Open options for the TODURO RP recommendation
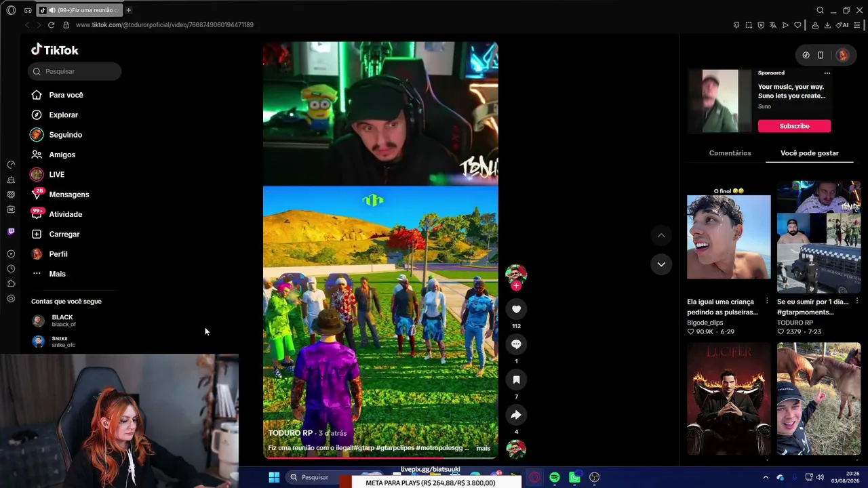The width and height of the screenshot is (868, 488). [857, 302]
